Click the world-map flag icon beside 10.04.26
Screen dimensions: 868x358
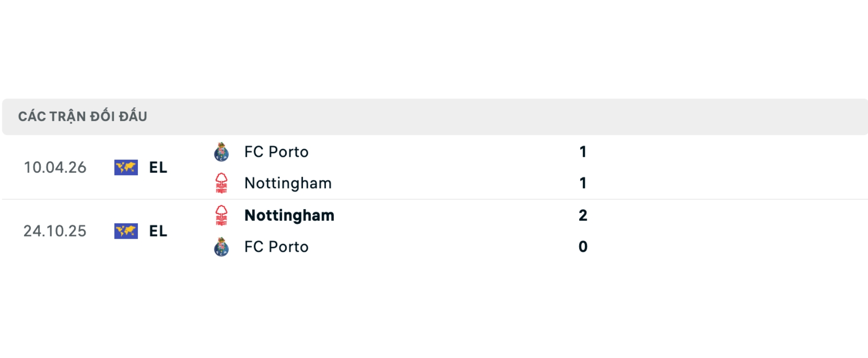pos(126,167)
